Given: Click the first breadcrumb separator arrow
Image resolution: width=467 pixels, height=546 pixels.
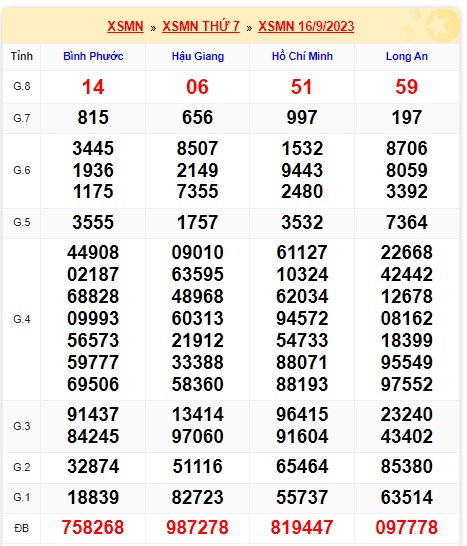Looking at the screenshot, I should tap(153, 28).
